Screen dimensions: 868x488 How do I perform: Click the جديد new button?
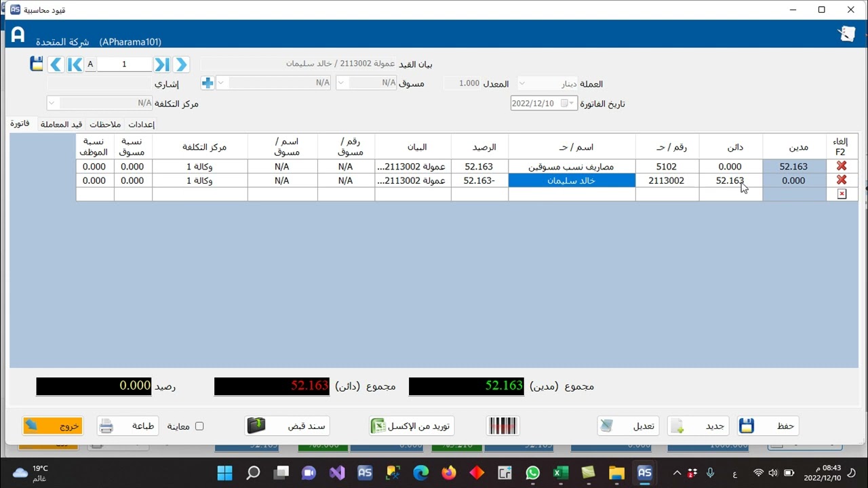698,426
